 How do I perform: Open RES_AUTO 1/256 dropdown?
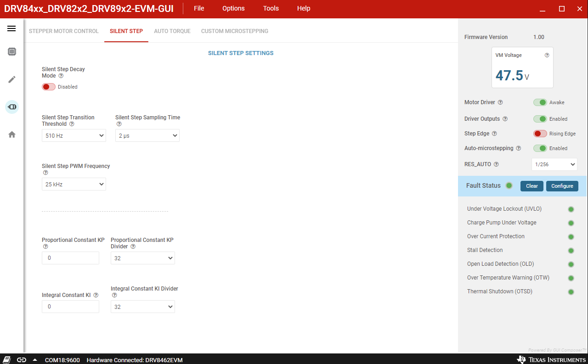(x=554, y=164)
